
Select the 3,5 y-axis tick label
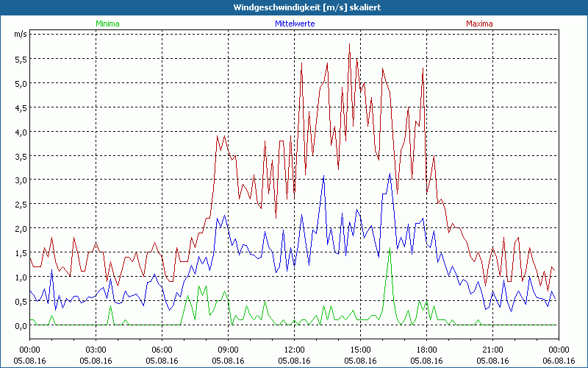[x=20, y=156]
